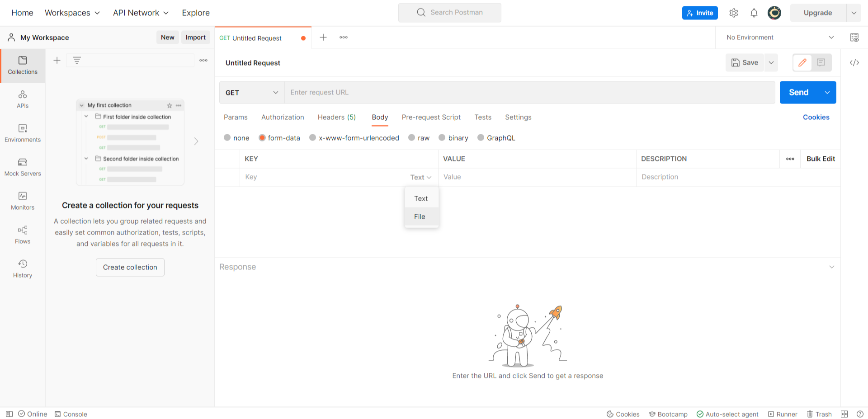
Task: Open the History sidebar panel
Action: click(x=23, y=269)
